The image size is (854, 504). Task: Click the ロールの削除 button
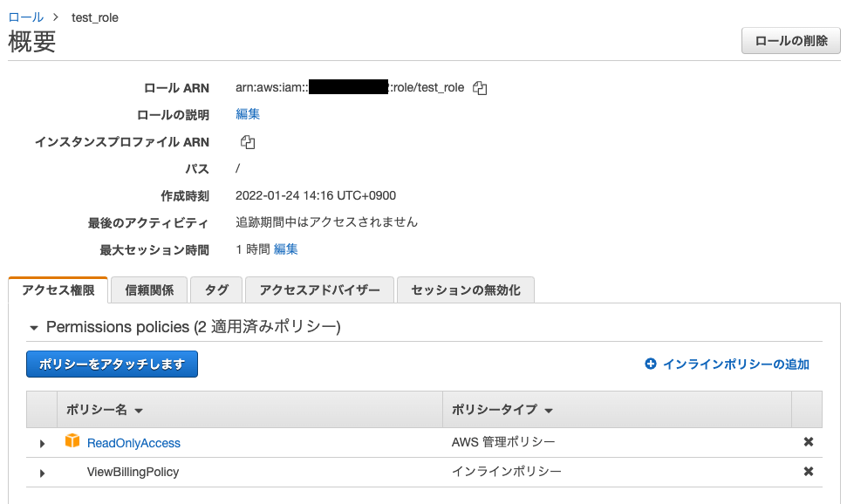(x=791, y=41)
